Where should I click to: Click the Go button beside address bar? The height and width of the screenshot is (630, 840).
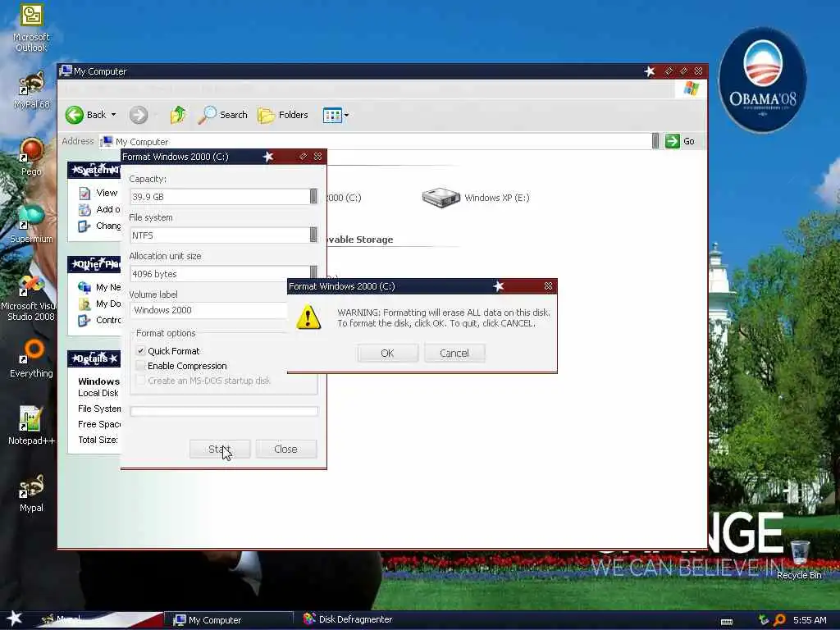coord(680,141)
